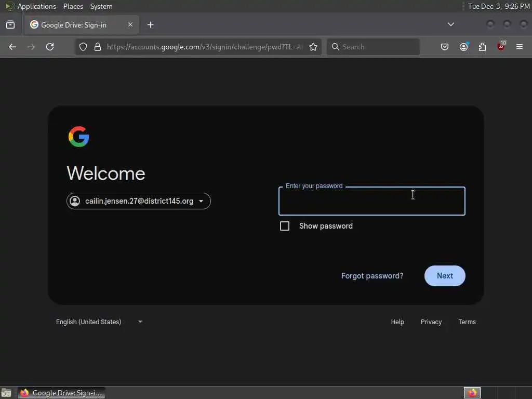Click the Forgot password? link
Image resolution: width=532 pixels, height=399 pixels.
(372, 276)
